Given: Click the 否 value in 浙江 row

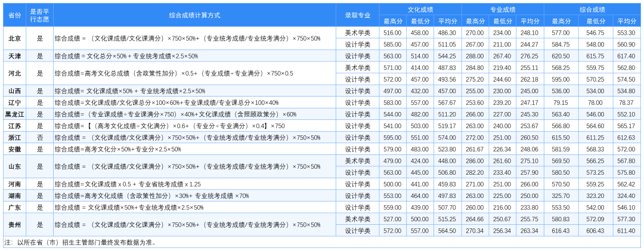Looking at the screenshot, I should pyautogui.click(x=40, y=137).
